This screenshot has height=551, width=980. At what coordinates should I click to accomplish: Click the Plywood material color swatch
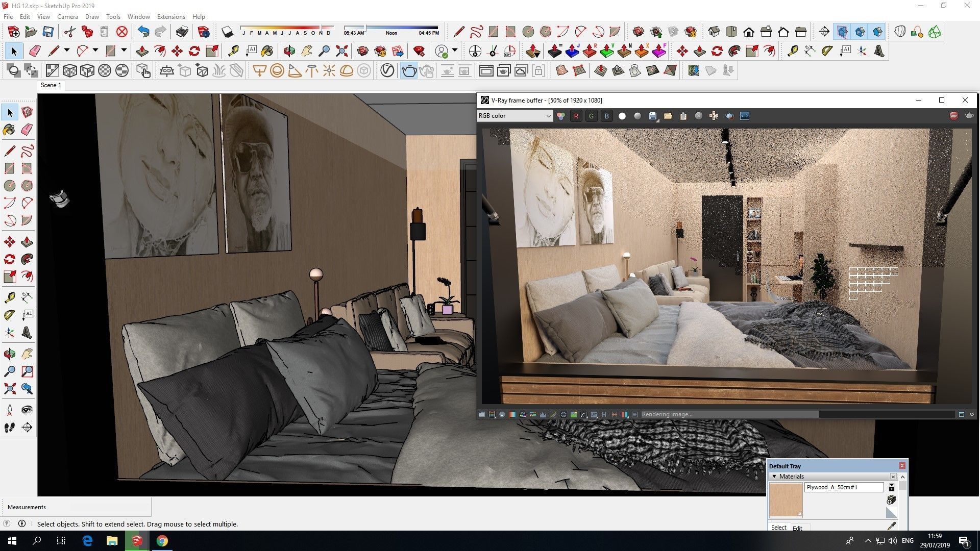785,500
